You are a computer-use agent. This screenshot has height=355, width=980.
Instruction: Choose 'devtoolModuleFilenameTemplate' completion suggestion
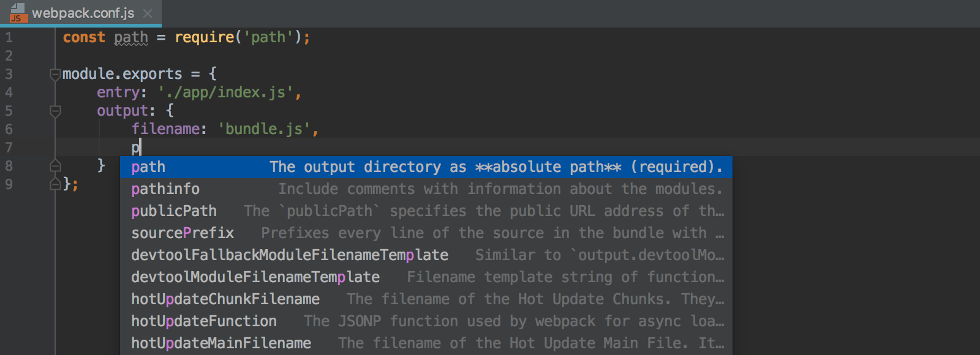[x=426, y=277]
